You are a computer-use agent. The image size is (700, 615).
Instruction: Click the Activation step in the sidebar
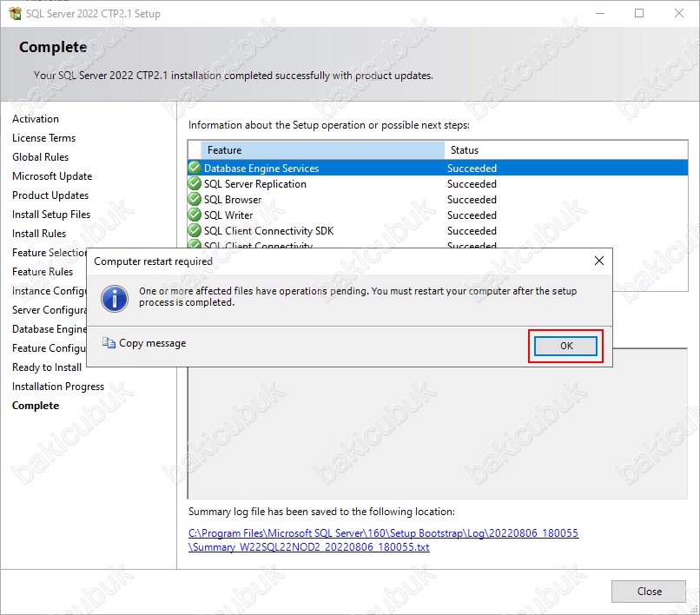coord(36,119)
